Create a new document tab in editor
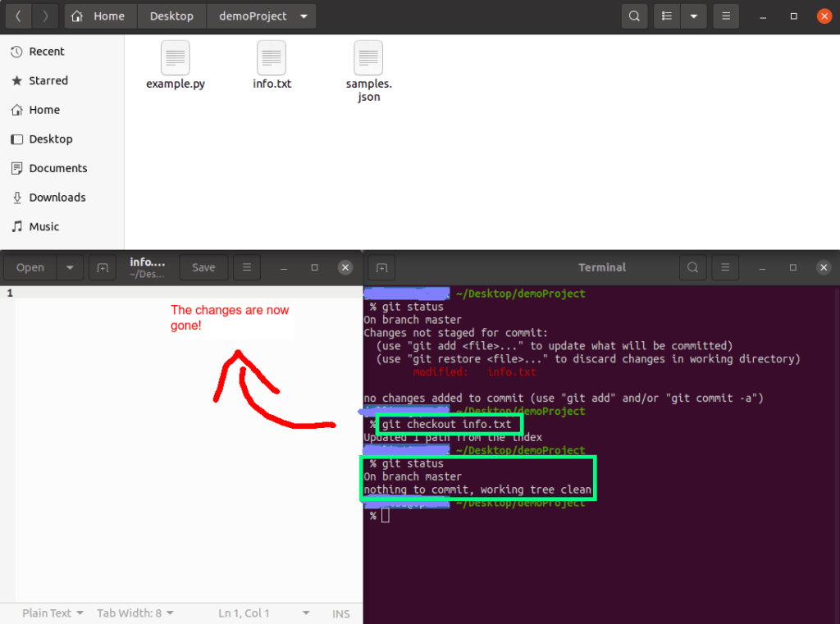 point(103,267)
